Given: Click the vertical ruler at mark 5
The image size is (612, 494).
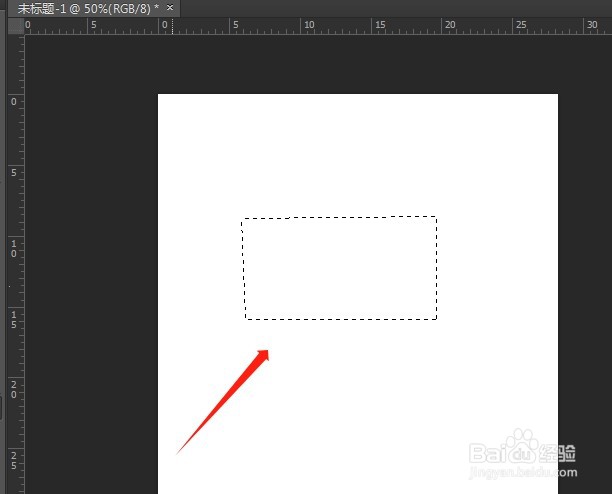Looking at the screenshot, I should tap(14, 172).
